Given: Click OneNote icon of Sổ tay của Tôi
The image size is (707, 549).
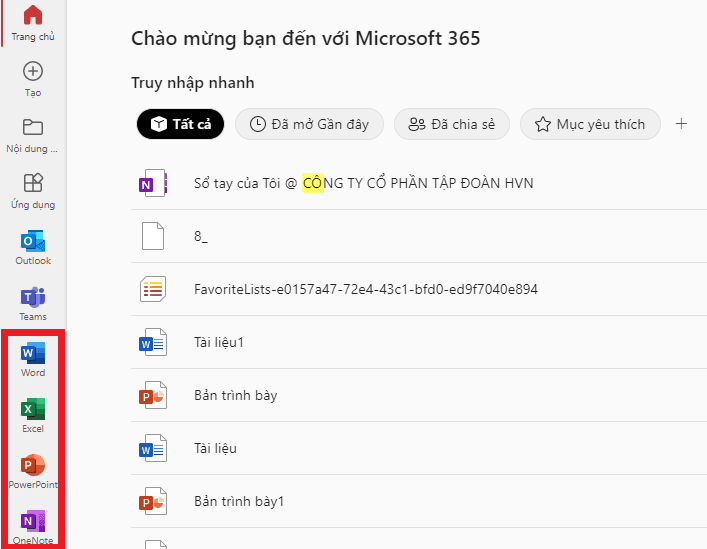Looking at the screenshot, I should tap(153, 183).
